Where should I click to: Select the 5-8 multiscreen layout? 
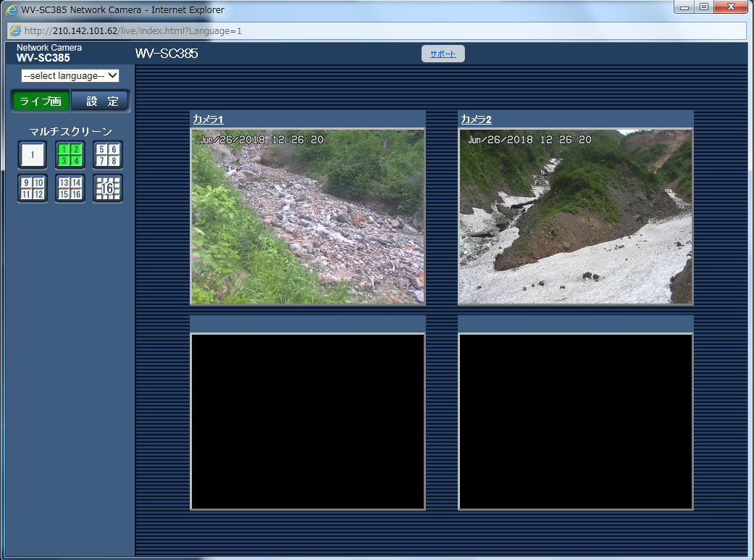coord(108,155)
